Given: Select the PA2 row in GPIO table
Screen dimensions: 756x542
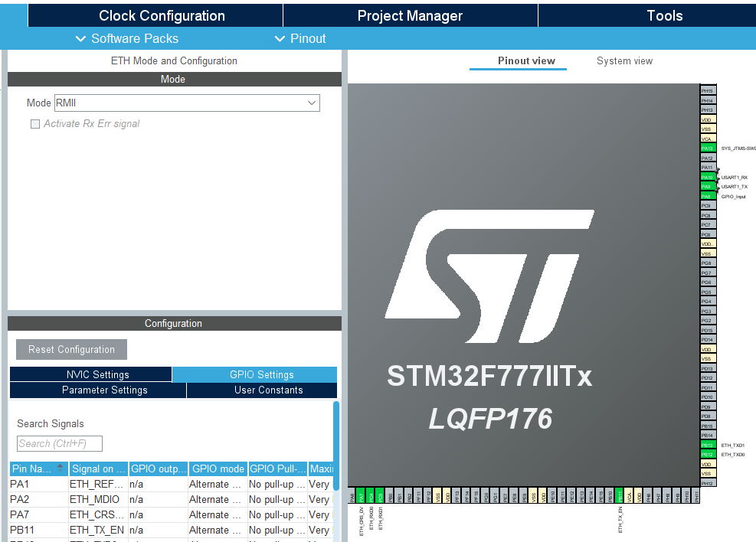Looking at the screenshot, I should (171, 499).
